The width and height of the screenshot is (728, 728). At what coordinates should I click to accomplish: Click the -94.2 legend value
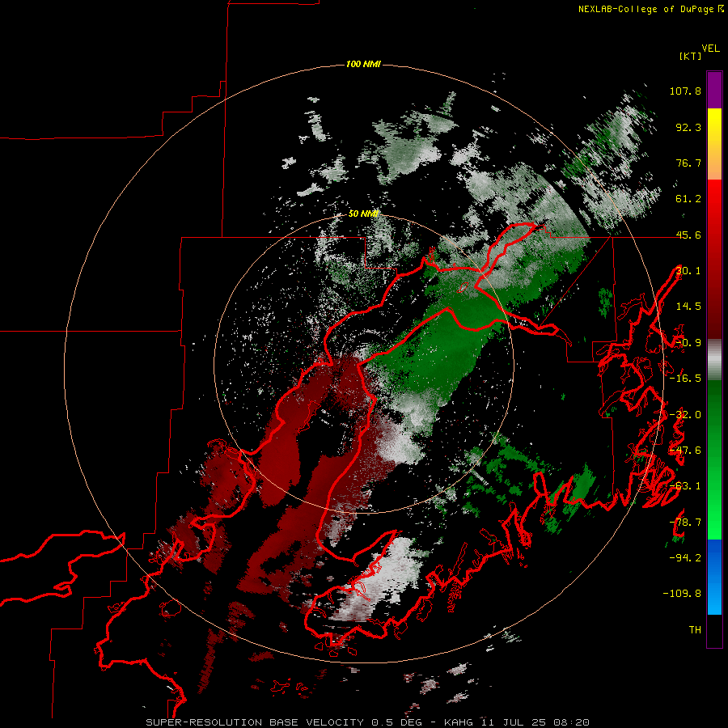tap(685, 557)
